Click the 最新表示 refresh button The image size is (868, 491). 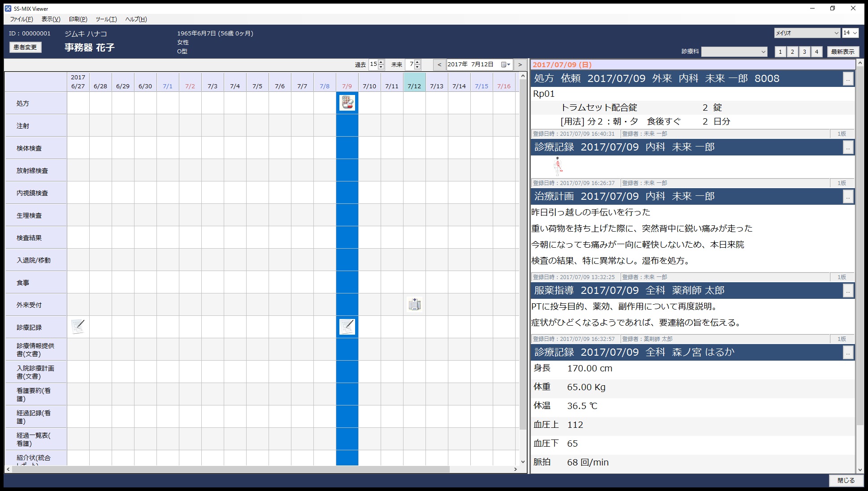point(842,52)
